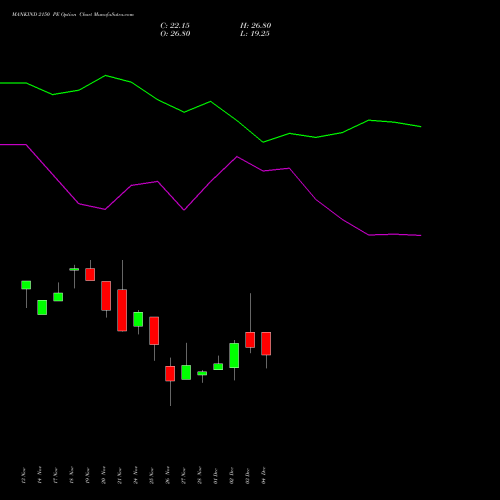Click the red candlestick for 26 Nov
This screenshot has height=500, width=500.
point(170,374)
